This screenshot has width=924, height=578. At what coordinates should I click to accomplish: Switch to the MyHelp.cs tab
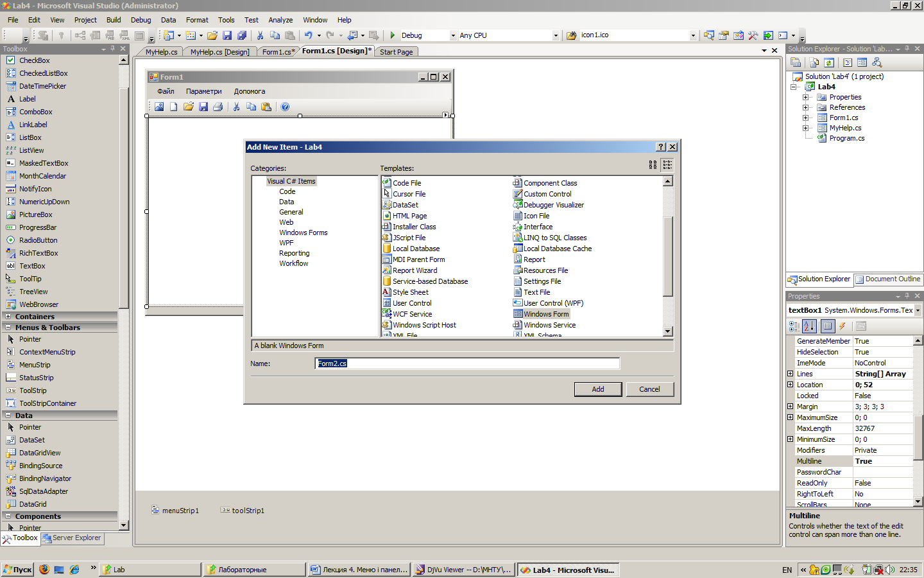[161, 52]
